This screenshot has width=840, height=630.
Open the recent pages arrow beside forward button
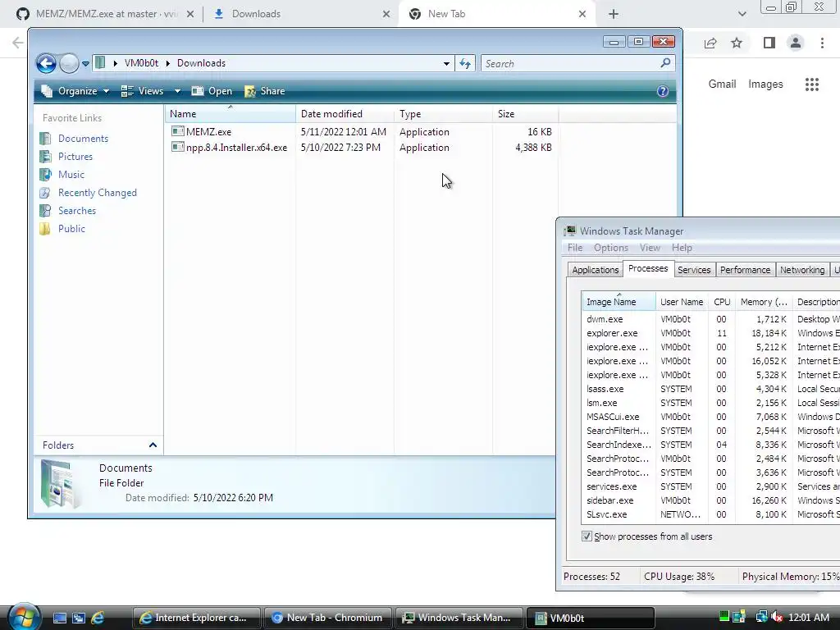pos(85,64)
